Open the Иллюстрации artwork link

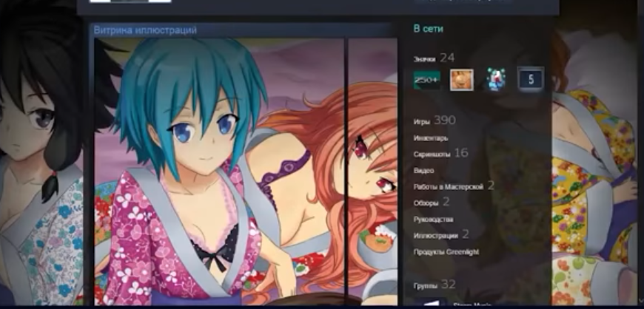coord(435,236)
